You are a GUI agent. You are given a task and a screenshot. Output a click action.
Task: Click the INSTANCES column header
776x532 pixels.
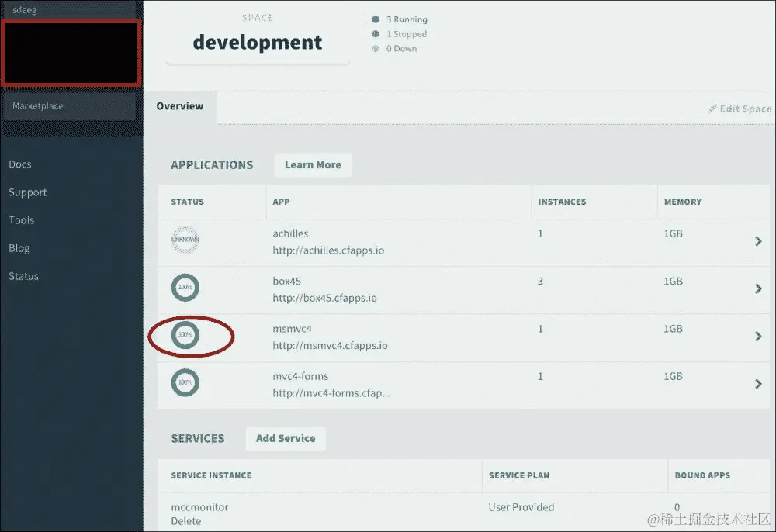click(x=562, y=202)
